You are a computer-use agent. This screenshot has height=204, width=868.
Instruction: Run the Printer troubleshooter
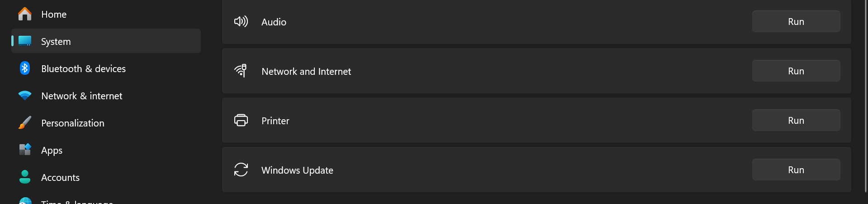(796, 120)
